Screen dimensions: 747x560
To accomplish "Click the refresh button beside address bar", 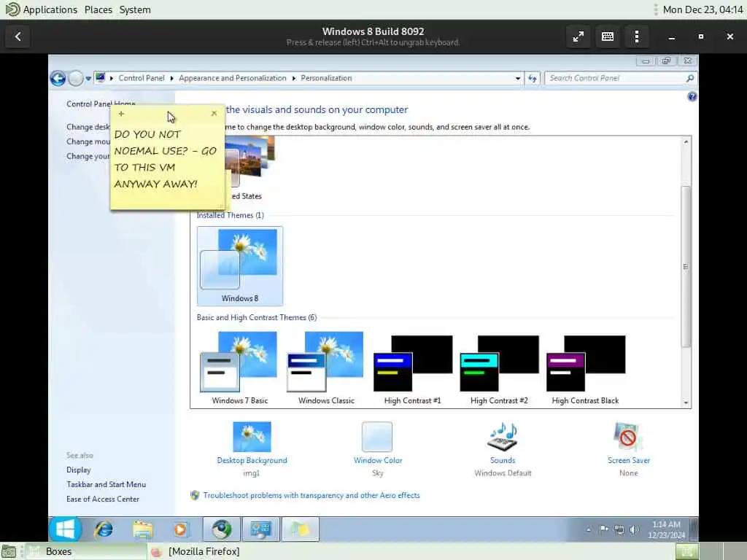I will pos(532,79).
